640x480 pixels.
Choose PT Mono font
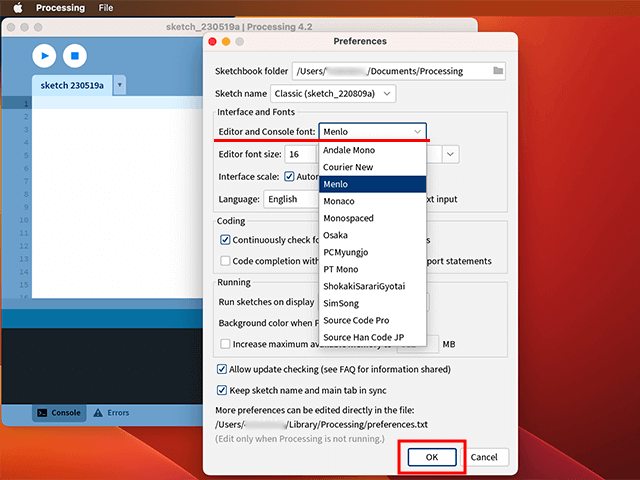pos(373,269)
